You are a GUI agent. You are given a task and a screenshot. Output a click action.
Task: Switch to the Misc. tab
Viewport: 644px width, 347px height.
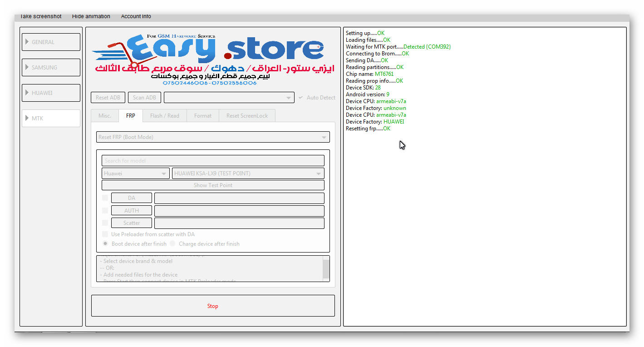tap(105, 116)
